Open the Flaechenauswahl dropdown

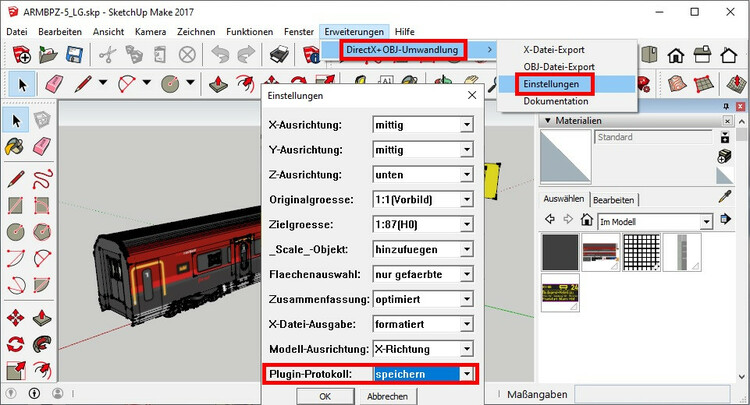coord(466,274)
